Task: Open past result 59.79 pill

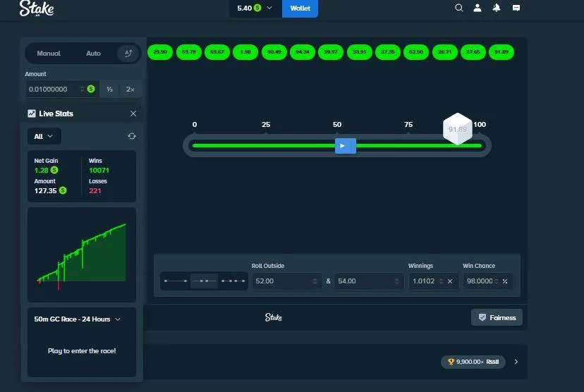Action: [188, 51]
